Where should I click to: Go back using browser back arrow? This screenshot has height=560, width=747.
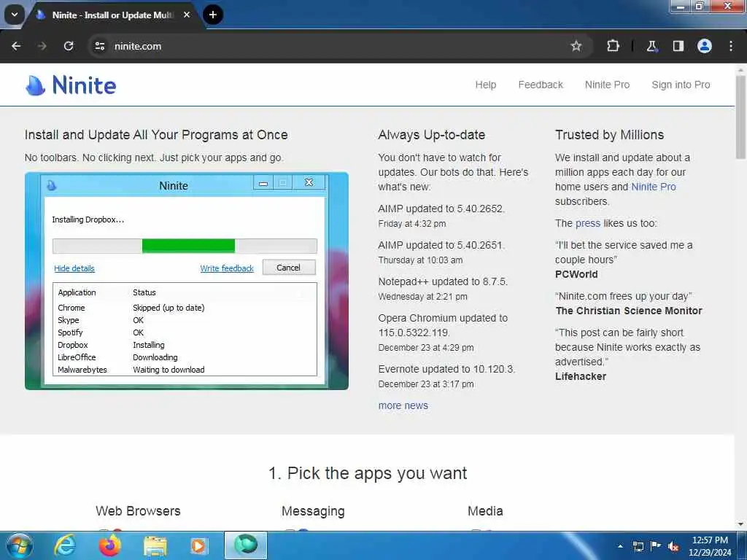pyautogui.click(x=16, y=46)
